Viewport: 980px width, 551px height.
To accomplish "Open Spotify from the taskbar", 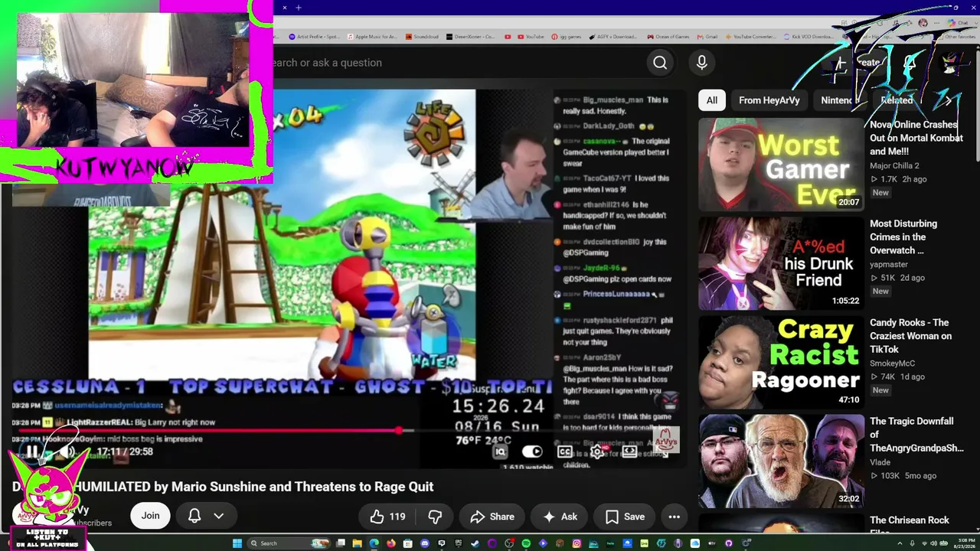I will click(525, 543).
